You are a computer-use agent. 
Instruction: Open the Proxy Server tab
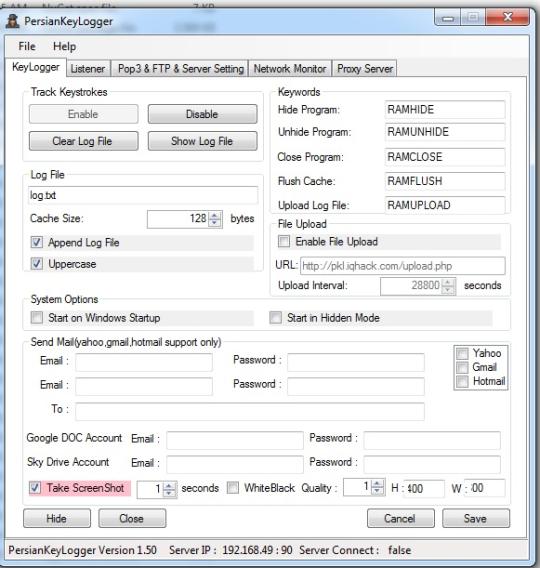[x=365, y=68]
